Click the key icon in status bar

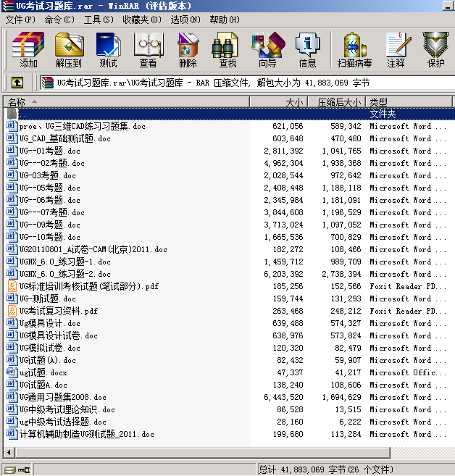coord(24,470)
